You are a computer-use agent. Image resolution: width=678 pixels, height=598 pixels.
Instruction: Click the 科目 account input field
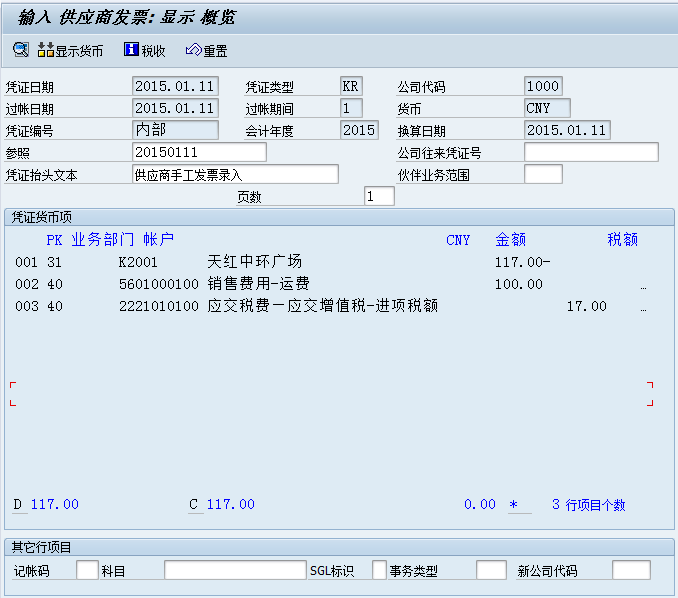point(235,570)
